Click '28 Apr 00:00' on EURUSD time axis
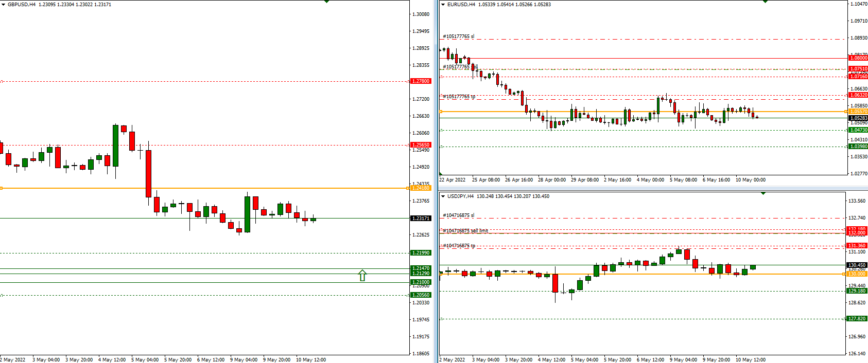This screenshot has width=868, height=363. [x=552, y=180]
